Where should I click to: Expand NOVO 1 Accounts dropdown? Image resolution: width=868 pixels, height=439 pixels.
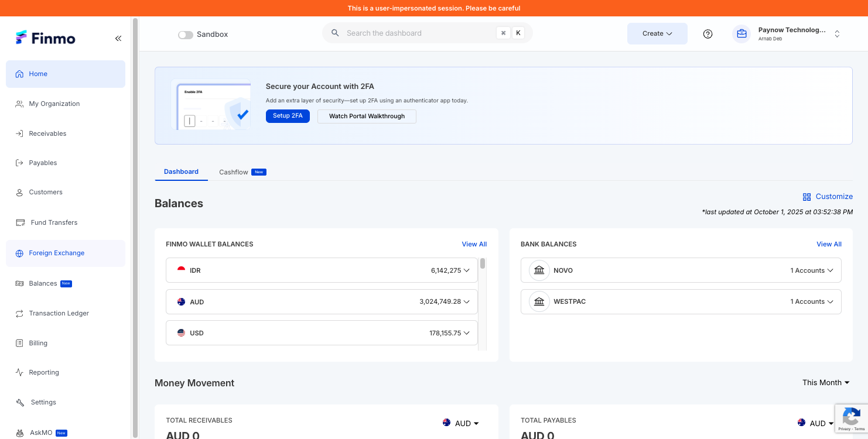[811, 270]
